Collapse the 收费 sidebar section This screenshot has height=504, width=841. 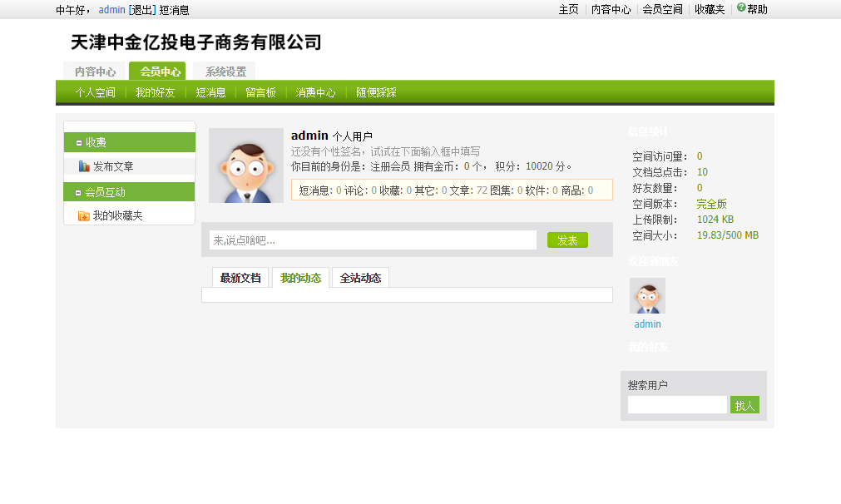pos(79,143)
